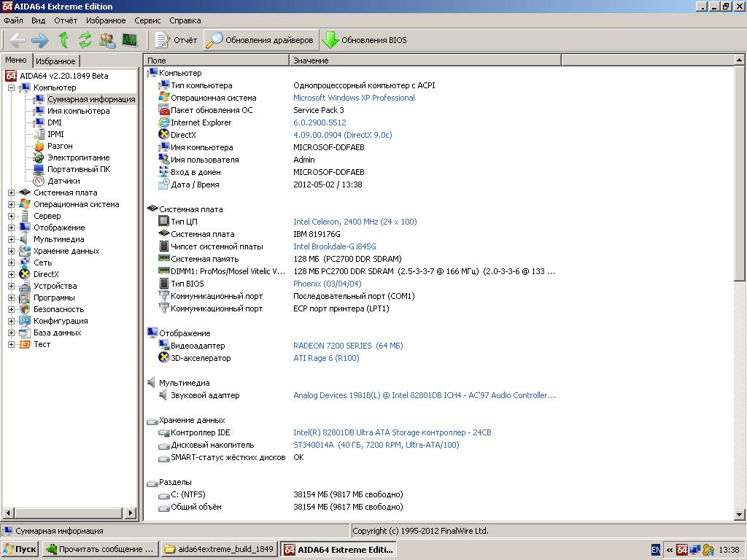This screenshot has width=747, height=560.
Task: Select the Датчики tree item
Action: (x=63, y=181)
